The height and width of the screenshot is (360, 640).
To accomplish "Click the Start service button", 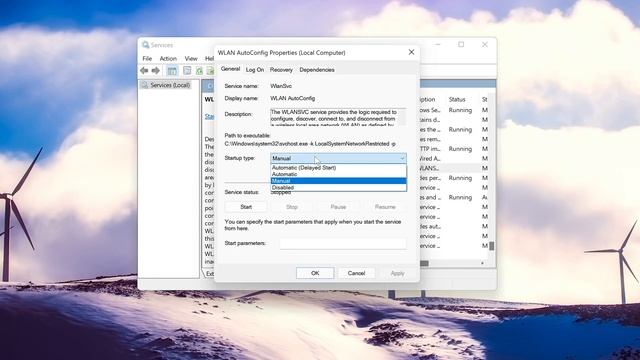I will [x=246, y=207].
